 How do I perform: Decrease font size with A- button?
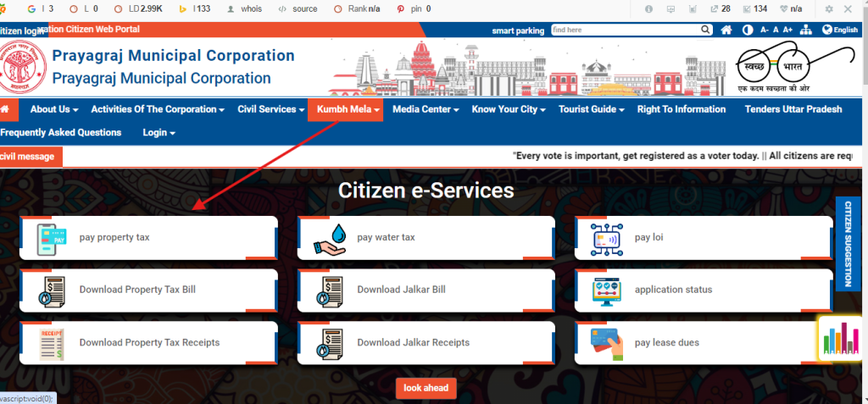coord(764,30)
